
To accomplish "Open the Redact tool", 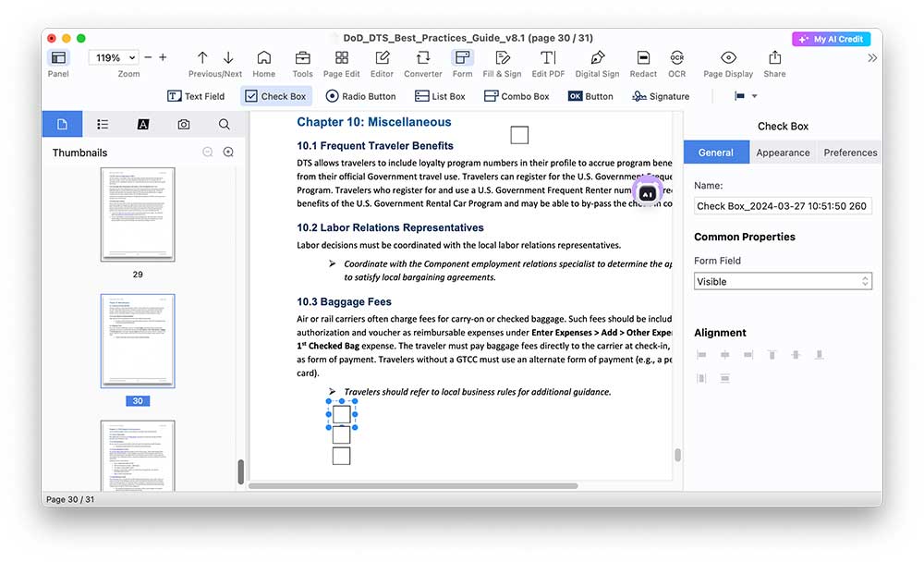I will click(643, 57).
